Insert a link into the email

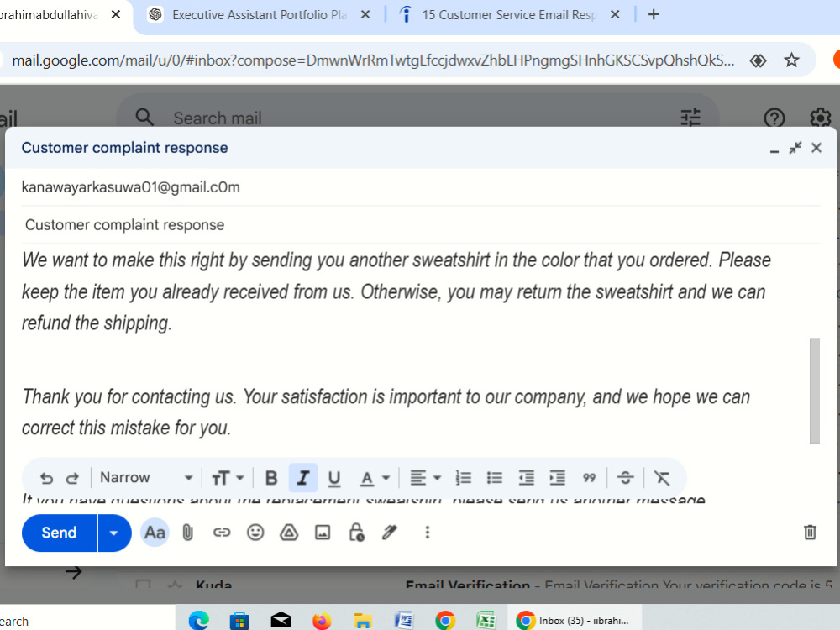tap(221, 533)
